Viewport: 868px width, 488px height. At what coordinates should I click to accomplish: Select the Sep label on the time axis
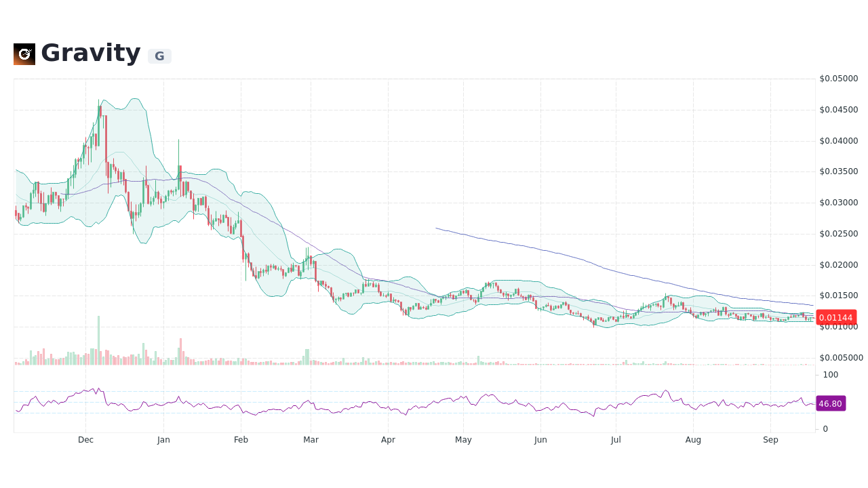click(770, 439)
